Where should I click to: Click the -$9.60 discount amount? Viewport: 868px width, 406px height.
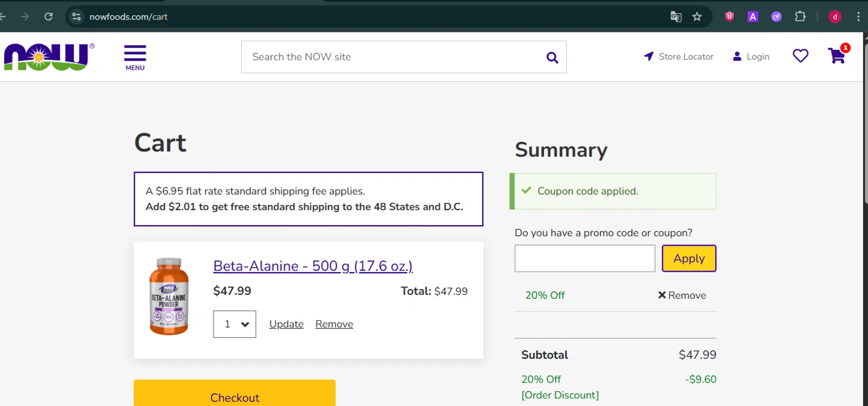coord(701,379)
